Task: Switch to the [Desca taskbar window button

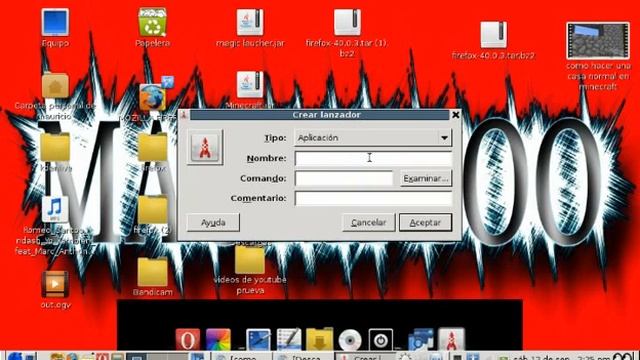Action: (x=303, y=356)
